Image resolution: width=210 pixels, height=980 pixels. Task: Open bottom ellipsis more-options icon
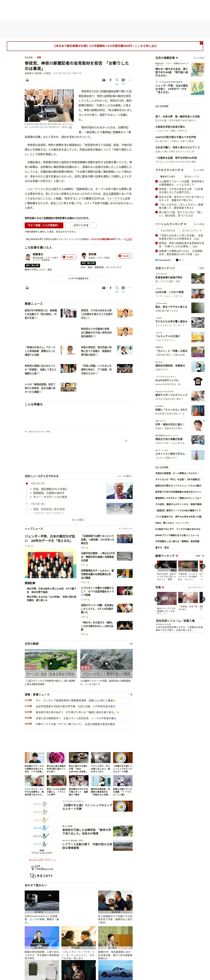130,288
